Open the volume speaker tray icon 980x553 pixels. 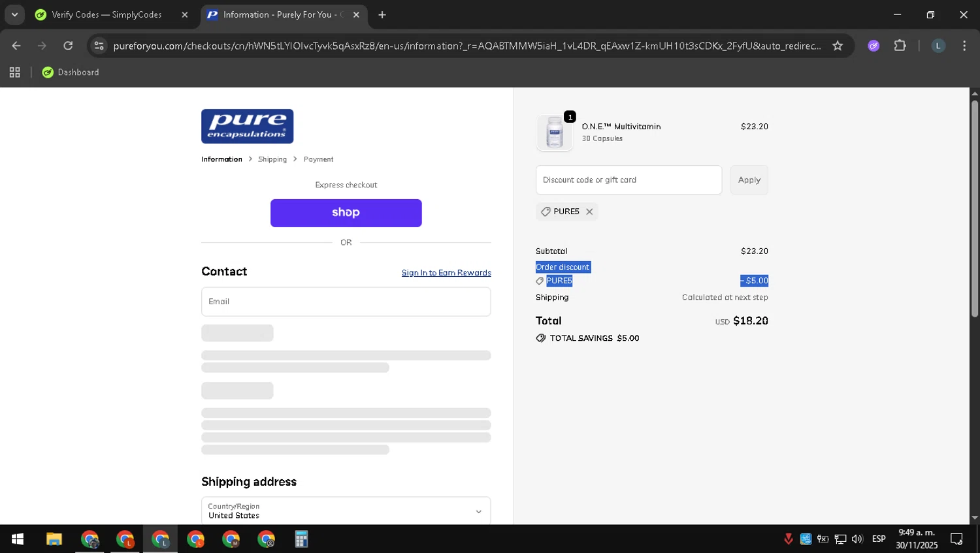pos(857,539)
